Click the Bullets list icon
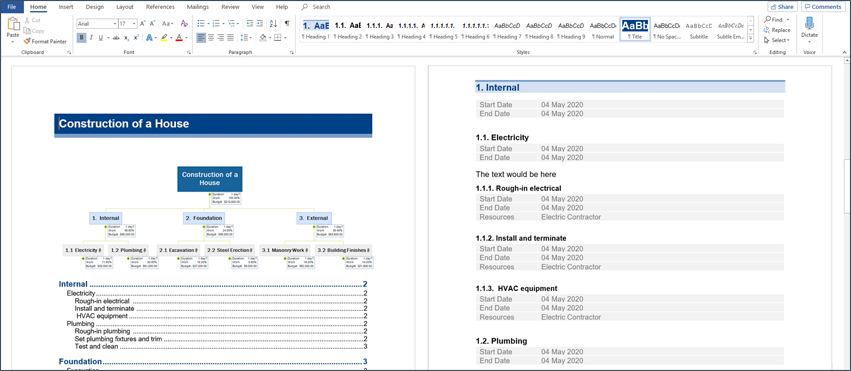This screenshot has height=371, width=851. [x=202, y=24]
